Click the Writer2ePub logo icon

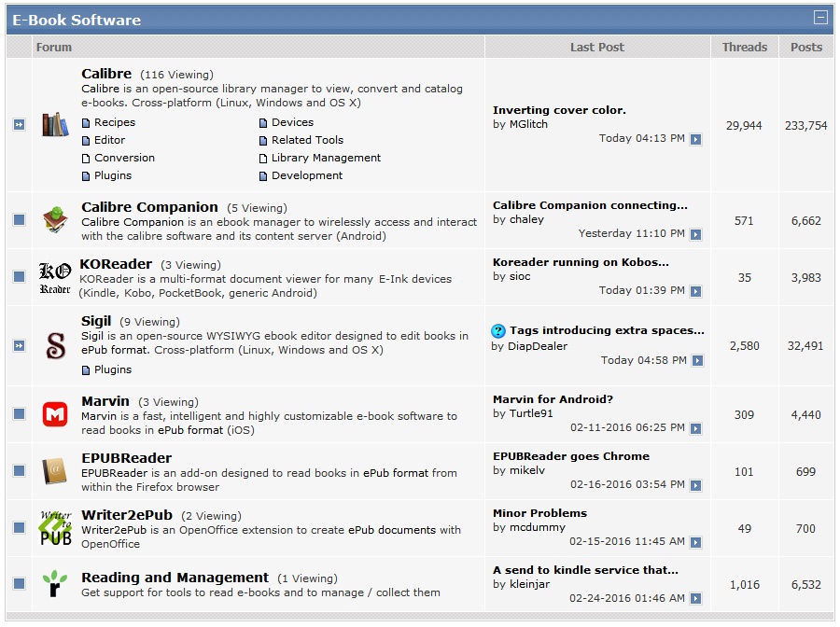coord(55,528)
